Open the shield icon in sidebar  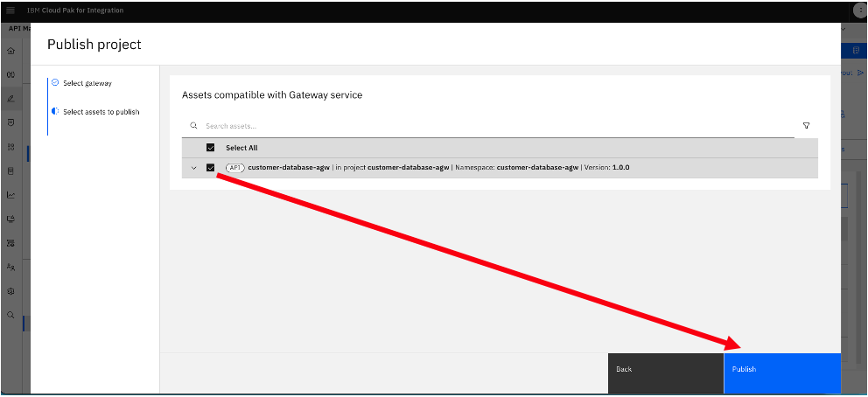tap(10, 122)
